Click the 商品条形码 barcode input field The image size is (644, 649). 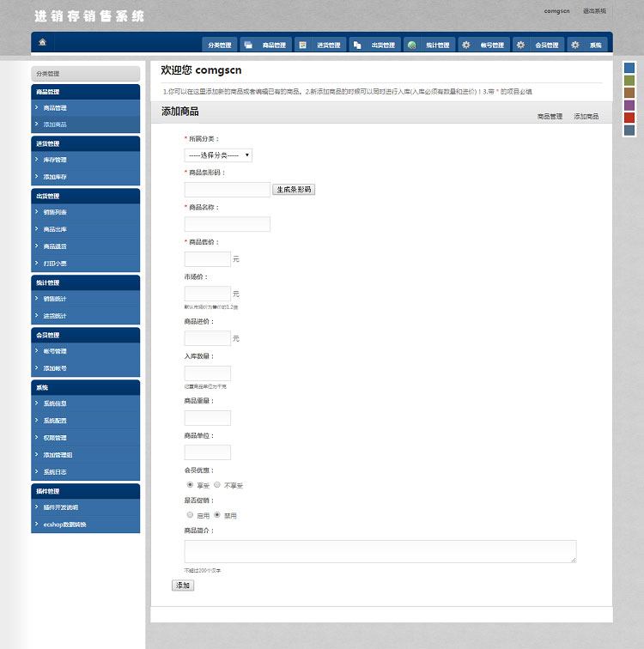[228, 190]
